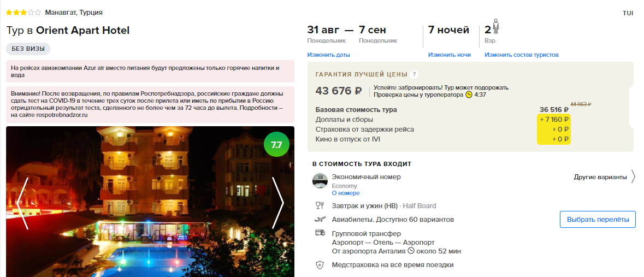644x277 pixels.
Task: Click the economy room thumbnail image
Action: pyautogui.click(x=320, y=181)
